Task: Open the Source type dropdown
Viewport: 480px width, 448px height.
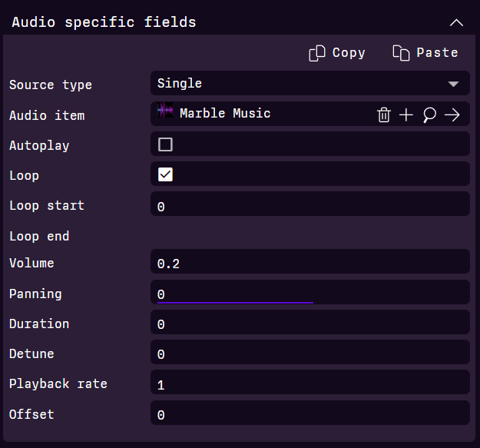Action: coord(310,83)
